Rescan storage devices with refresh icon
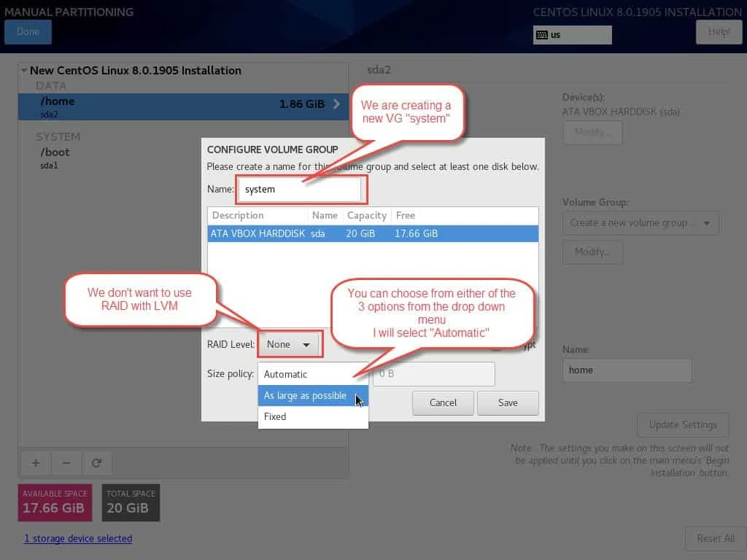 click(x=98, y=463)
